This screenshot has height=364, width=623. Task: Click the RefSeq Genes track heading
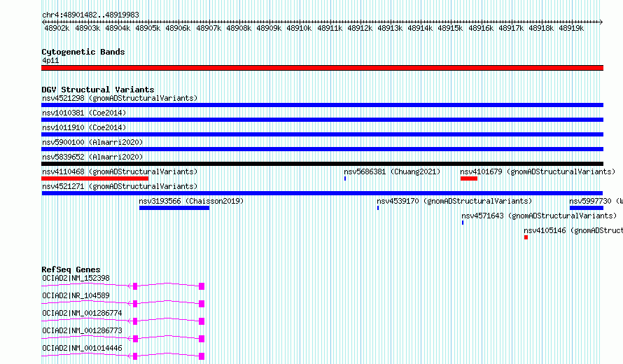coord(71,269)
